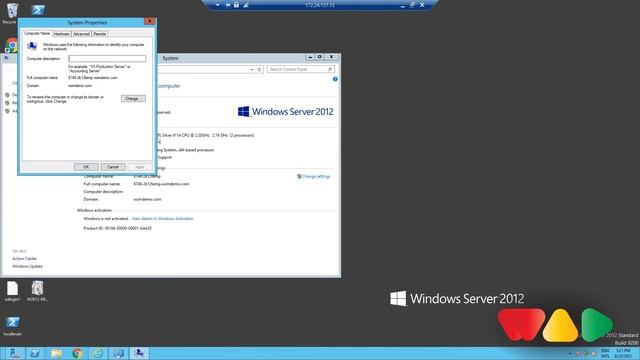Click the remote desktop bar pin icon
Screen dimensions: 640x360
[228, 5]
